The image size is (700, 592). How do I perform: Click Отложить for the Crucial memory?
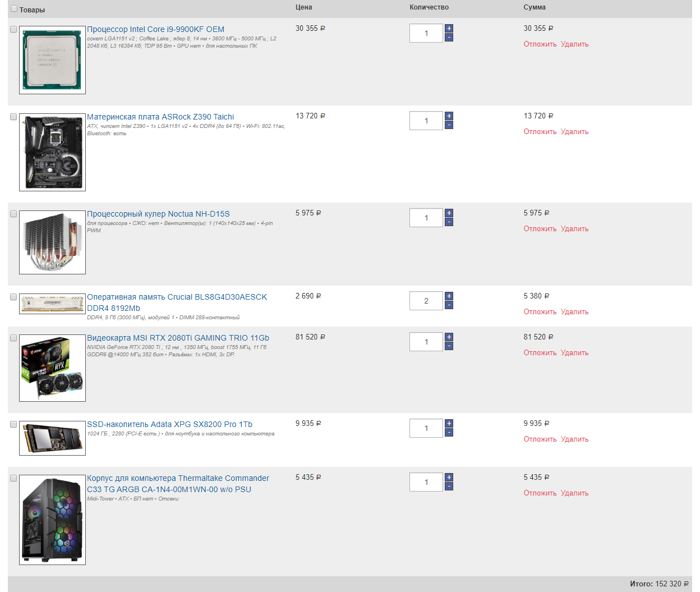540,312
